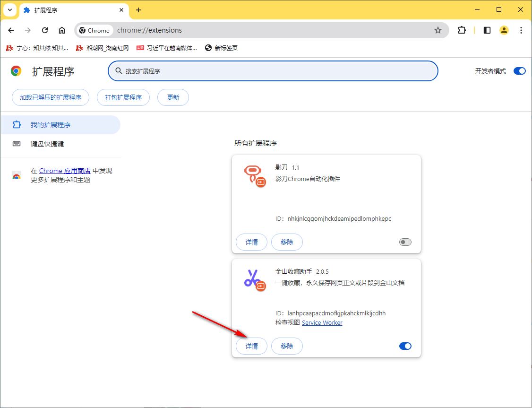Click the 影刀Chrome自动化插件 description
Image resolution: width=532 pixels, height=408 pixels.
point(308,179)
